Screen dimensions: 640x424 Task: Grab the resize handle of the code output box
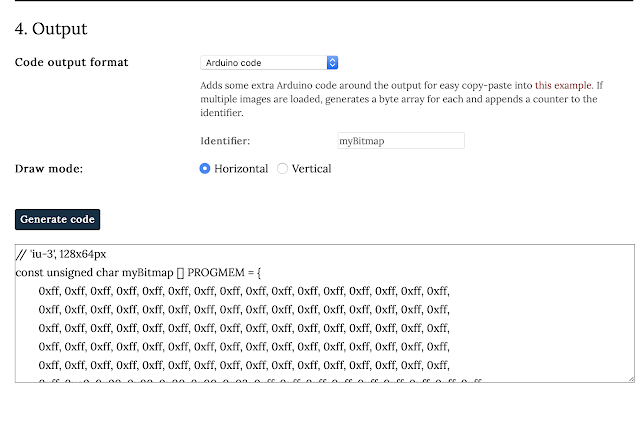[x=631, y=379]
